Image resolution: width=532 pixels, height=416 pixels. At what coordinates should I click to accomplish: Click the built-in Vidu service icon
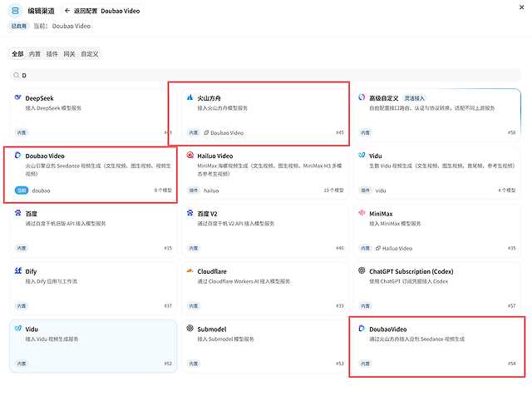18,329
